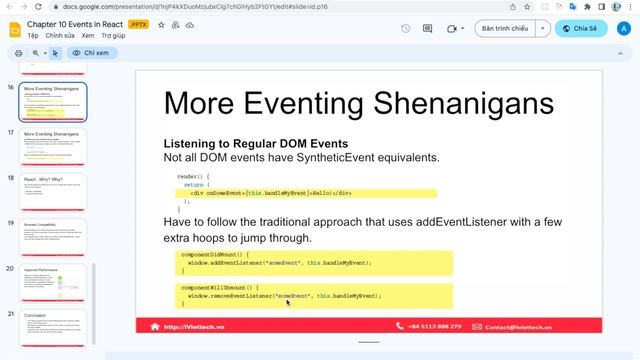Image resolution: width=640 pixels, height=360 pixels.
Task: Click the site info lock icon in the address bar
Action: pyautogui.click(x=56, y=7)
